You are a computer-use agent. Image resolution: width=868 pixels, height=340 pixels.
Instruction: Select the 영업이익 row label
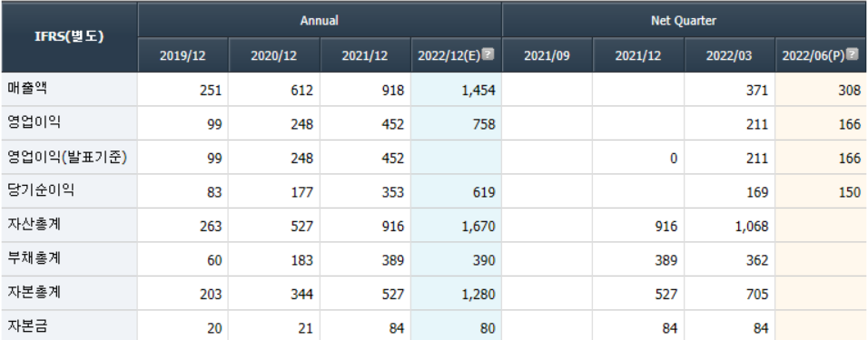point(34,122)
